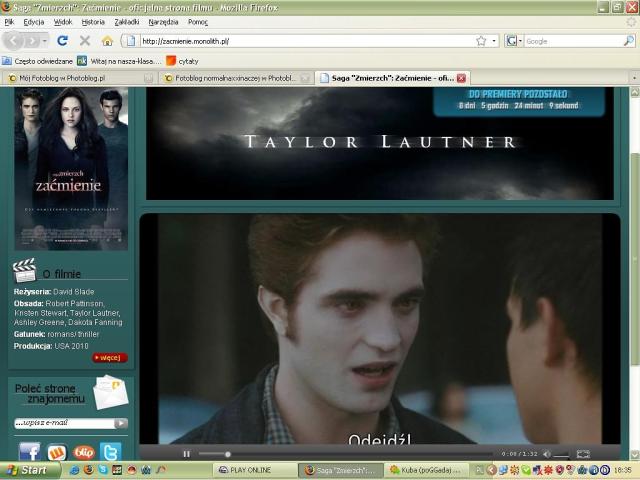Mute the video with the speaker icon
This screenshot has width=640, height=480.
click(x=547, y=454)
